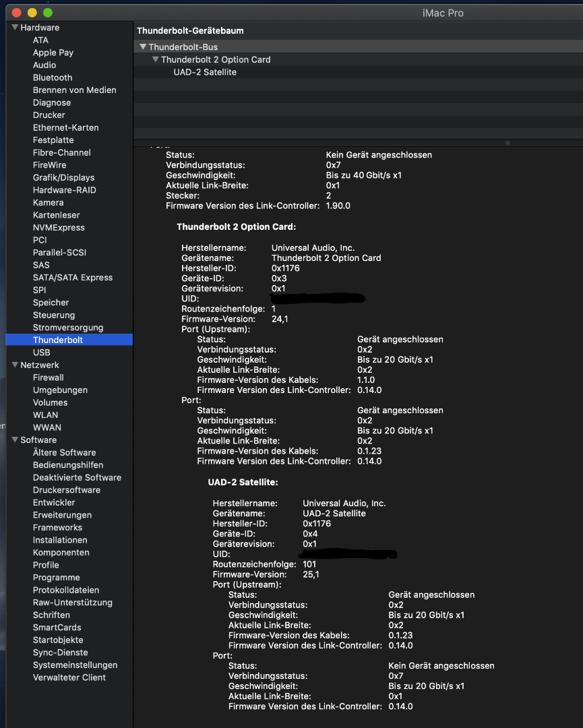Open the USB sidebar entry
This screenshot has width=583, height=728.
[41, 353]
